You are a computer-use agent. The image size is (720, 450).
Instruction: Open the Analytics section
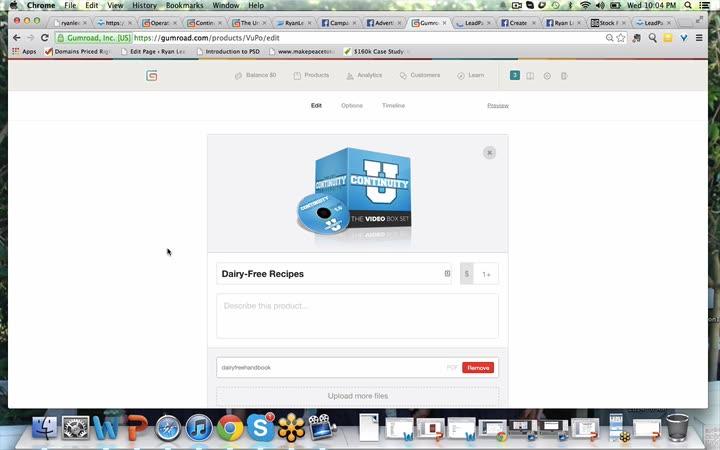tap(364, 75)
